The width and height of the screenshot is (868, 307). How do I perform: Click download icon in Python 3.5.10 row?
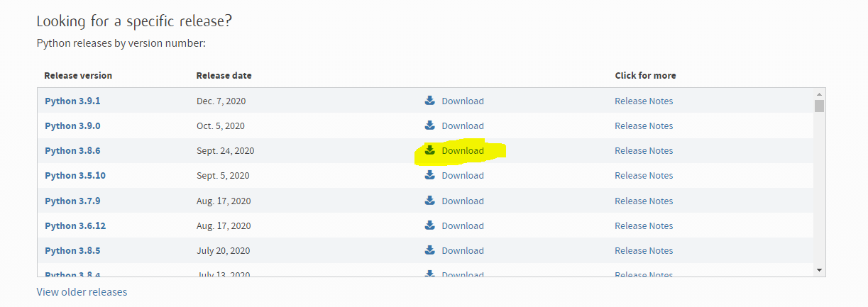pos(429,175)
